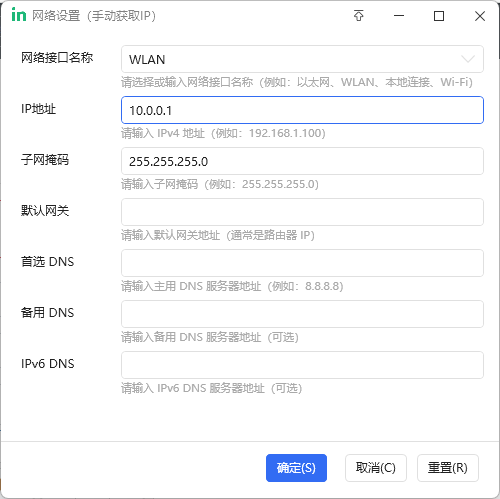Open the network interface name combo box

[302, 59]
